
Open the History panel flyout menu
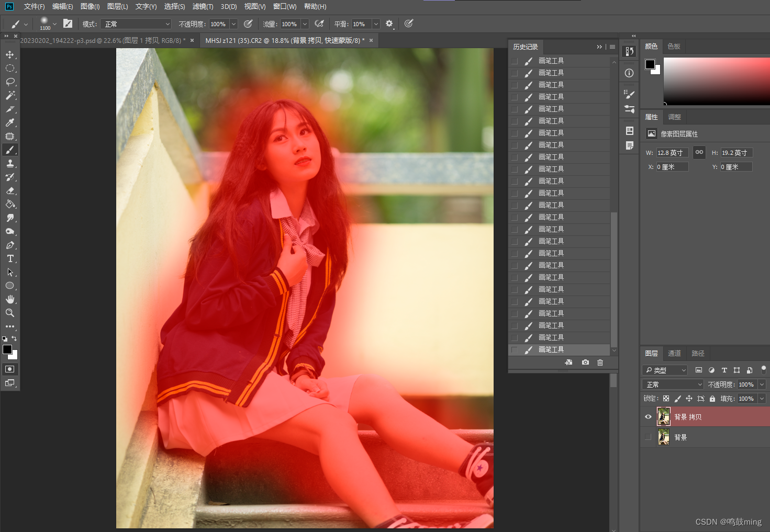pos(612,47)
